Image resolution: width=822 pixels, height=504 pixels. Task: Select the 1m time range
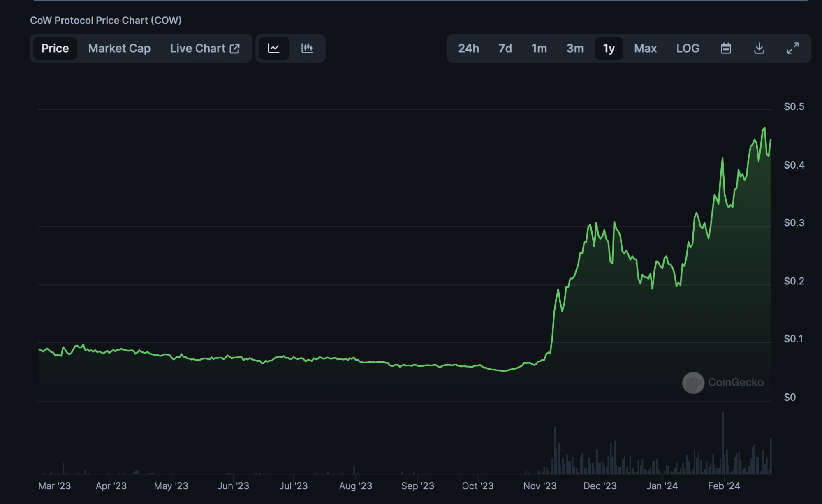(x=539, y=49)
